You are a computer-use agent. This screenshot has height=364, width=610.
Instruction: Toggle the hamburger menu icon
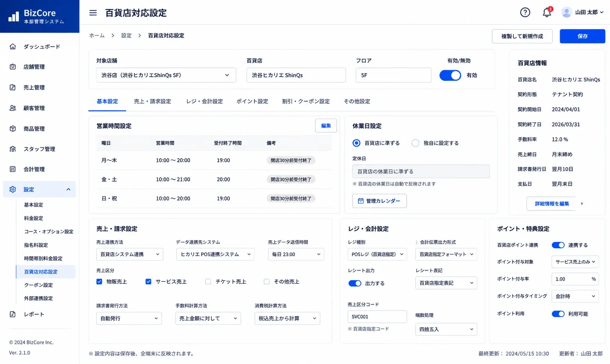coord(93,13)
